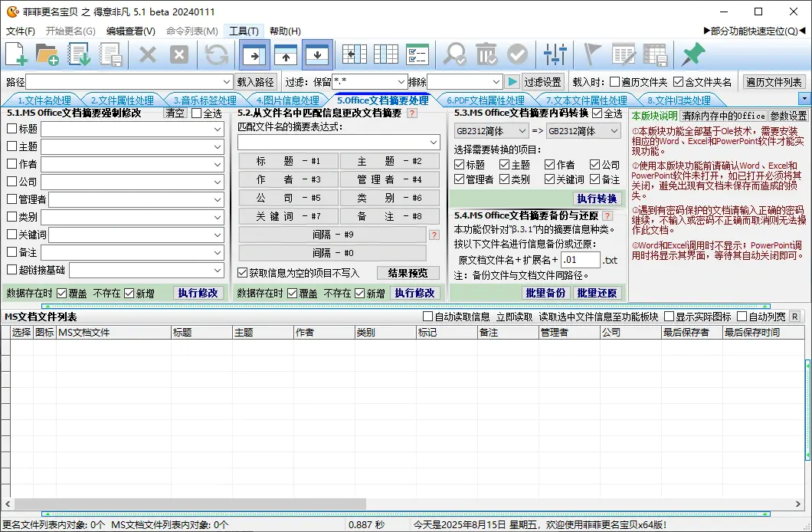Open the GB2312简体 source encoding dropdown

click(x=491, y=131)
